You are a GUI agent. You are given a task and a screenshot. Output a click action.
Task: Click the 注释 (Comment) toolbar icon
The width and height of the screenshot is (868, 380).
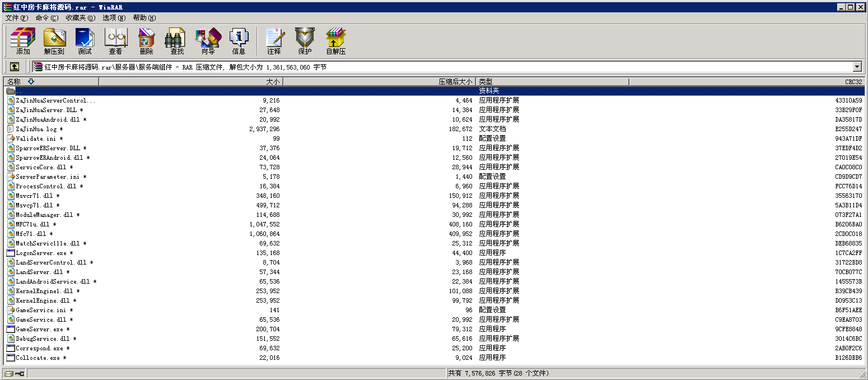point(274,41)
